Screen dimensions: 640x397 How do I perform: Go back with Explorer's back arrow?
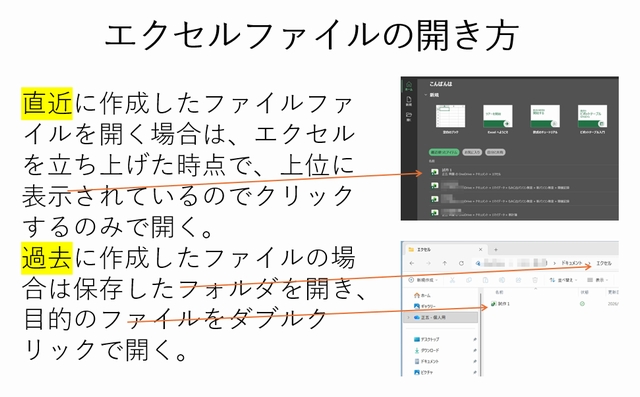[x=412, y=263]
